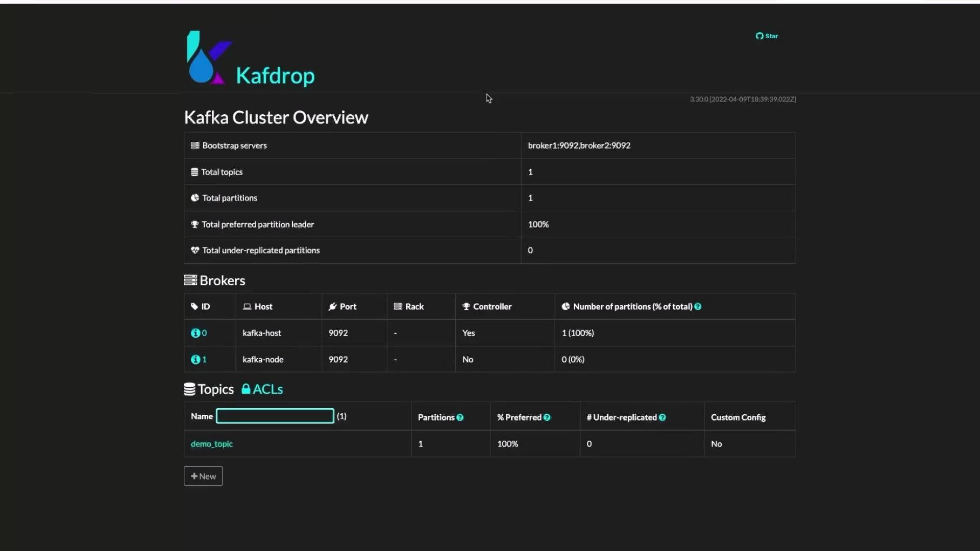Open the demo_topic topic

point(212,444)
